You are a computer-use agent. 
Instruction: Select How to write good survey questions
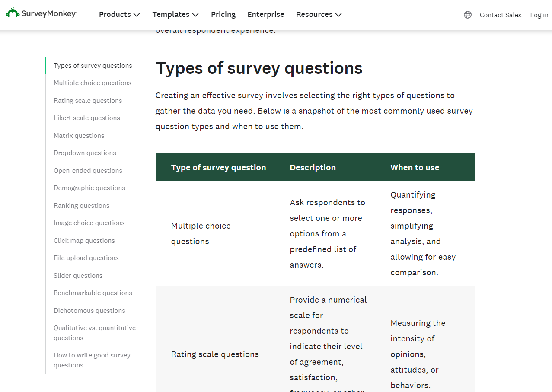tap(92, 360)
